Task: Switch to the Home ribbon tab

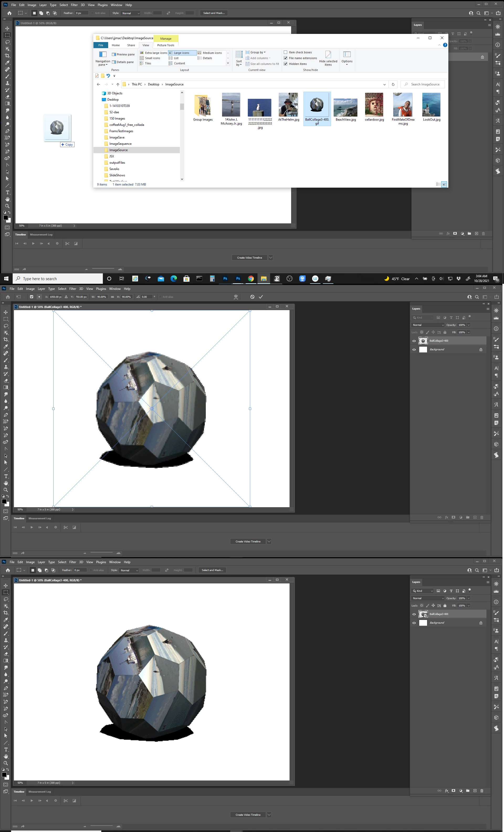Action: click(x=116, y=45)
